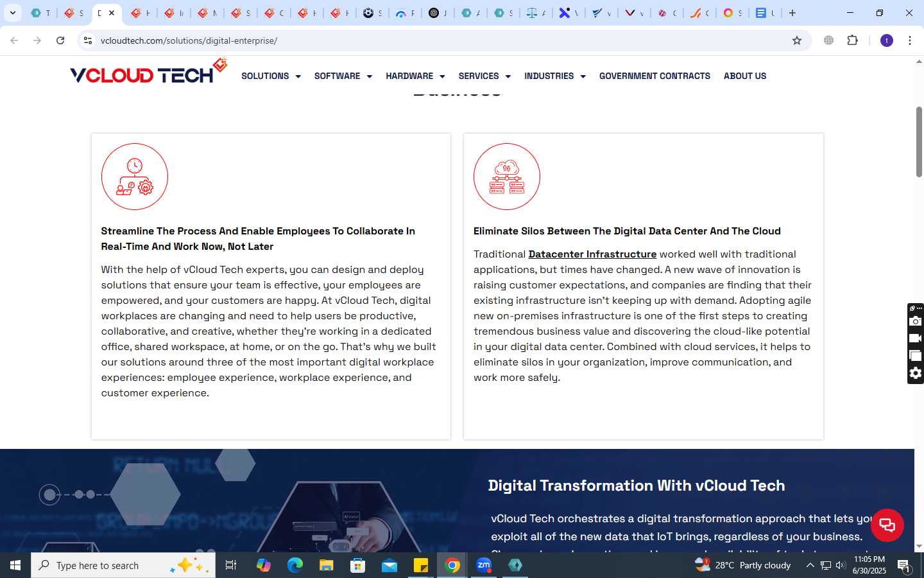Screen dimensions: 924x578
Task: Click heading "Digital Transformation With vCloud Tech"
Action: click(x=637, y=486)
